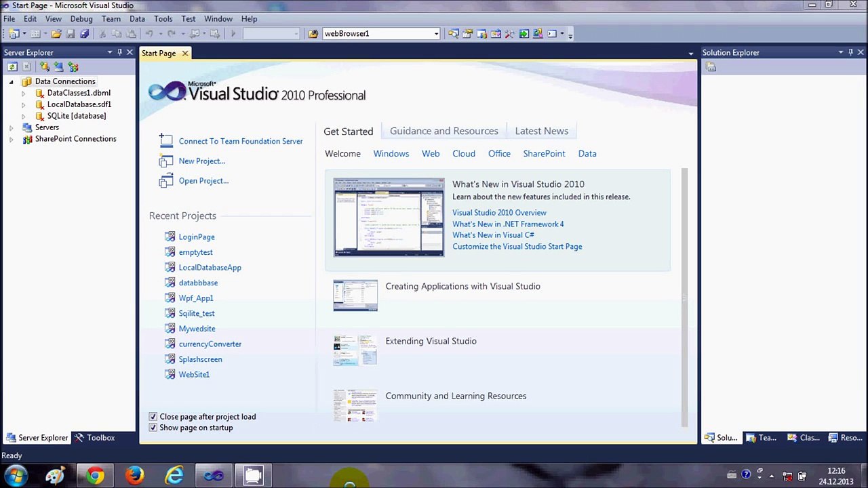Pin the Server Explorer panel
The image size is (868, 488).
(x=119, y=52)
